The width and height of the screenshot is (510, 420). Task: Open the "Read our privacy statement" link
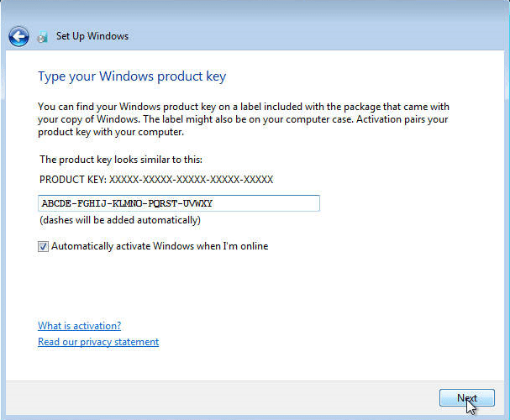[98, 342]
